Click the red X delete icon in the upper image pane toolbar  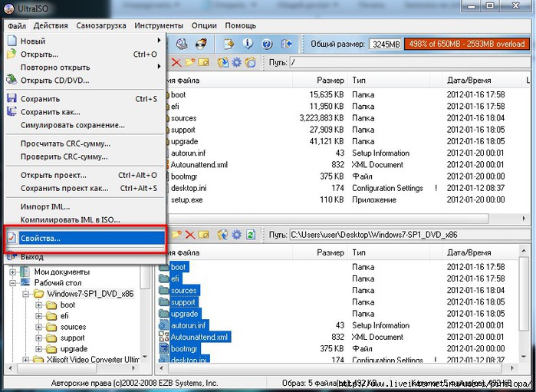pyautogui.click(x=176, y=62)
